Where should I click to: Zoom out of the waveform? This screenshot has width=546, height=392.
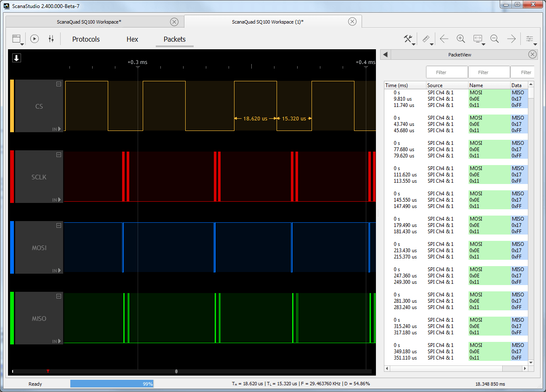point(495,39)
